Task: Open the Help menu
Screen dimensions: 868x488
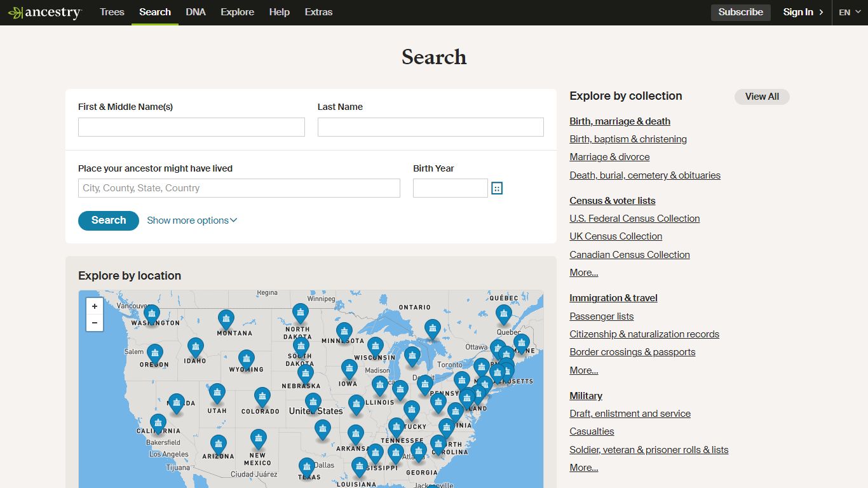Action: pyautogui.click(x=279, y=12)
